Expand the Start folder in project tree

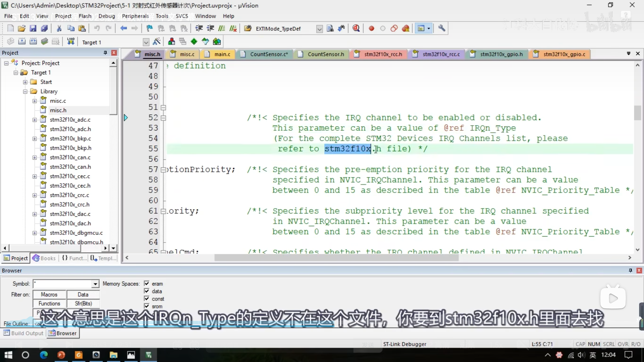25,82
